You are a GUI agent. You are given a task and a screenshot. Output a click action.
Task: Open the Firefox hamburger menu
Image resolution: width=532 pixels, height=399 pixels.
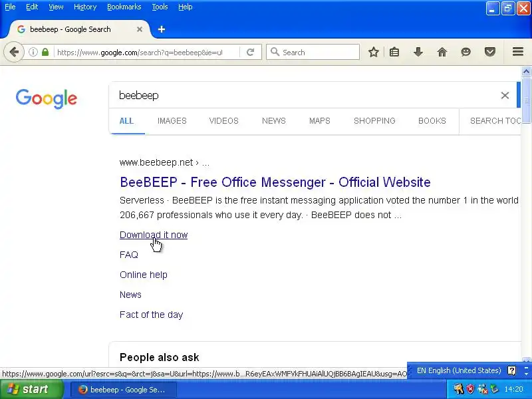click(x=518, y=52)
